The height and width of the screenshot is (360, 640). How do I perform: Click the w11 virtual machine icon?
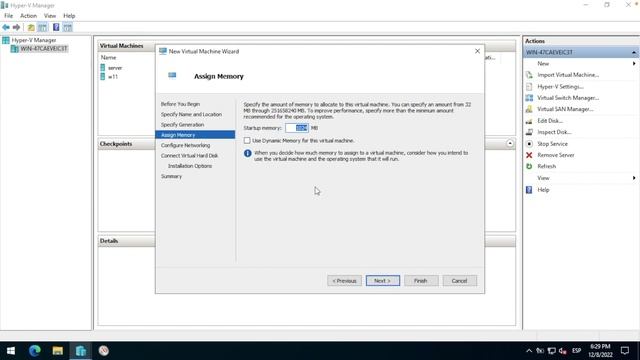(103, 76)
